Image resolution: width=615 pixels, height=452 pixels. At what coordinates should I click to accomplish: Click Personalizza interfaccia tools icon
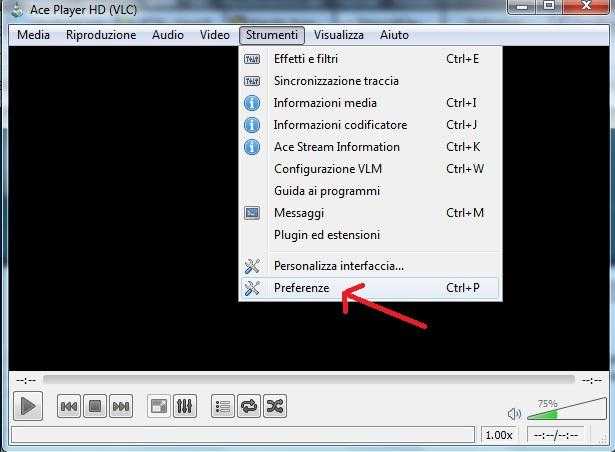pos(252,266)
